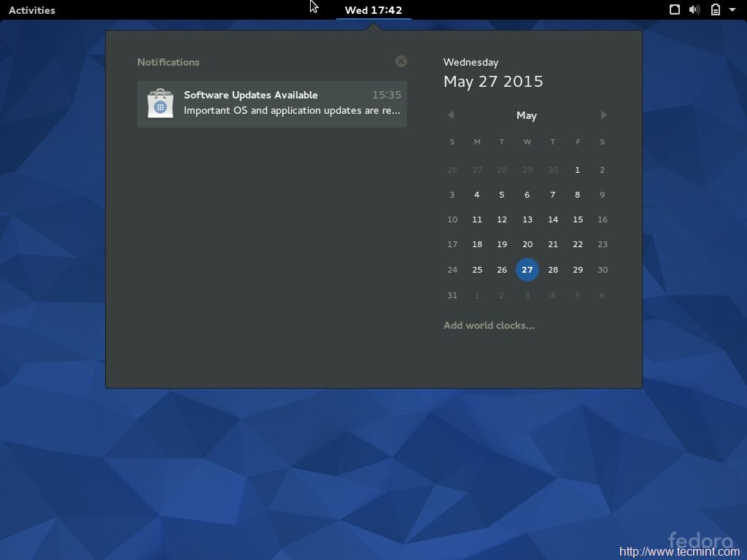Click the Notifications section header

click(169, 61)
